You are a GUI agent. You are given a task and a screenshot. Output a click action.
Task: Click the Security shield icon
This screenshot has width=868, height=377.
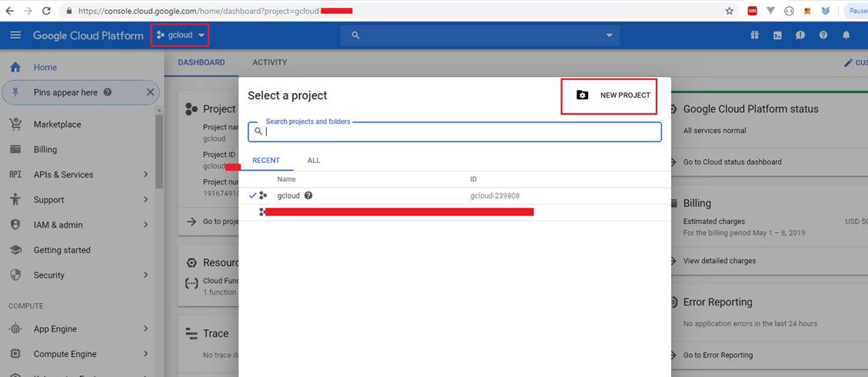[x=15, y=275]
